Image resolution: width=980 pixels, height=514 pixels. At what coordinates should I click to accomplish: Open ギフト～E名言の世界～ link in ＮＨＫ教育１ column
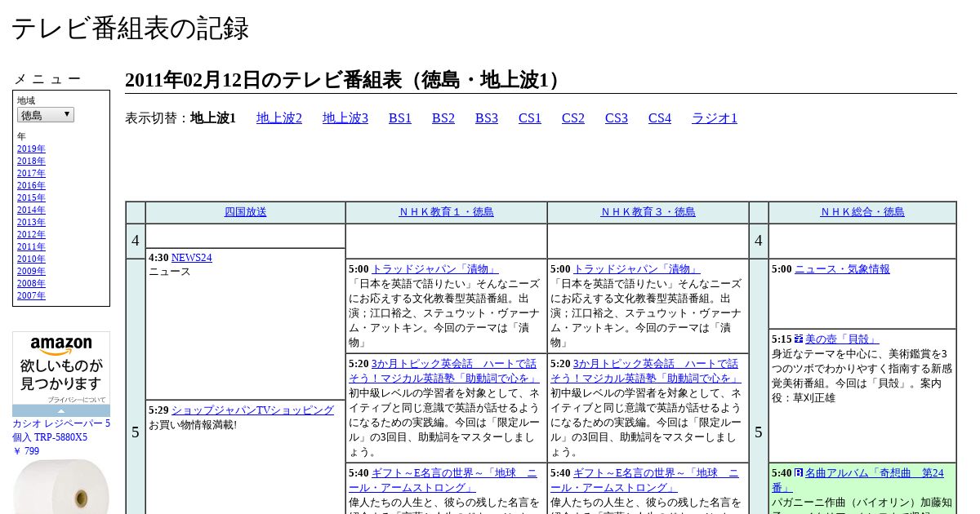(x=444, y=481)
